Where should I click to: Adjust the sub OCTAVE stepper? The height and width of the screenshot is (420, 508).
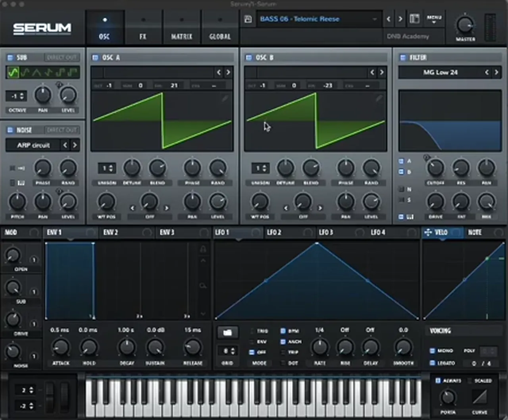point(17,96)
